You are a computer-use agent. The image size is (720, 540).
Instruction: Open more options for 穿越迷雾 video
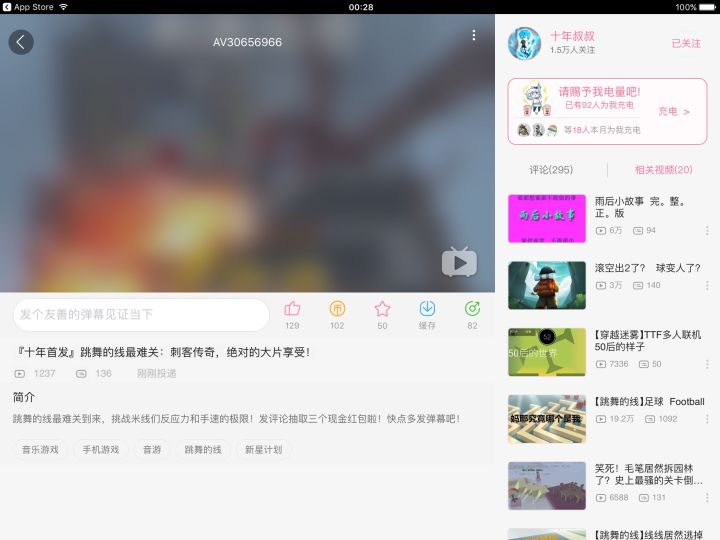pos(707,364)
